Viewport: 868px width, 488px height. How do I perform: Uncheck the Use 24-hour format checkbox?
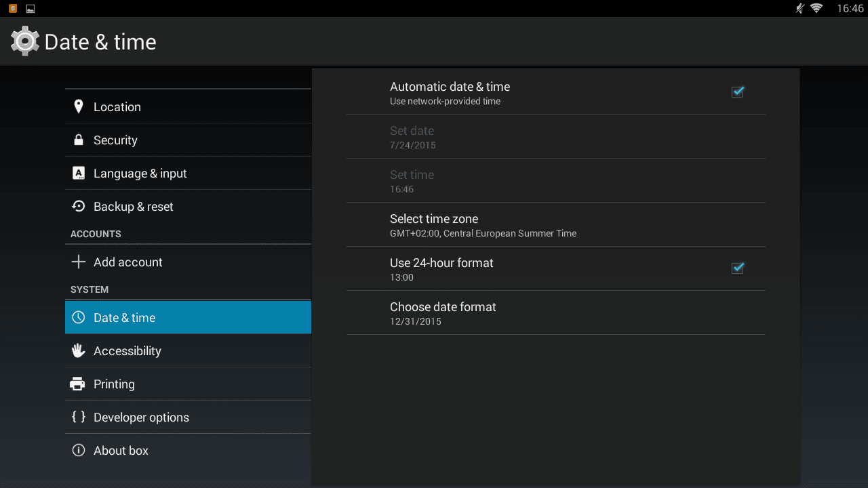(738, 268)
